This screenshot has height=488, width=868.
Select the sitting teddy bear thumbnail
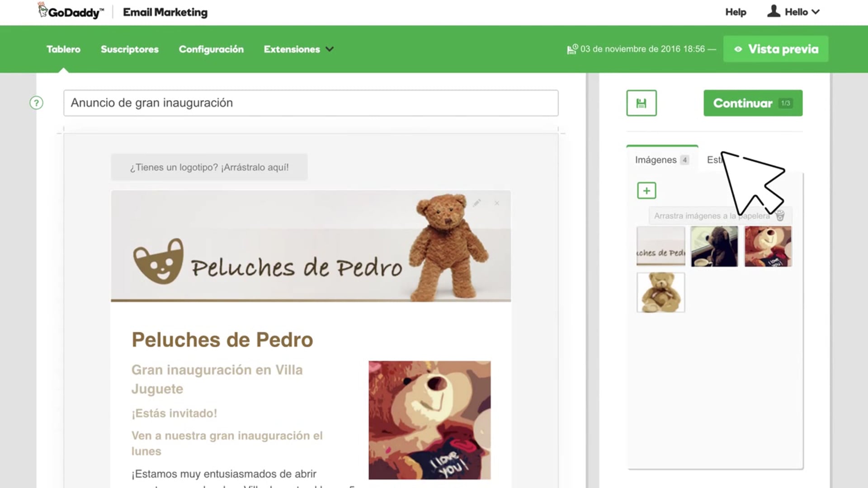660,292
